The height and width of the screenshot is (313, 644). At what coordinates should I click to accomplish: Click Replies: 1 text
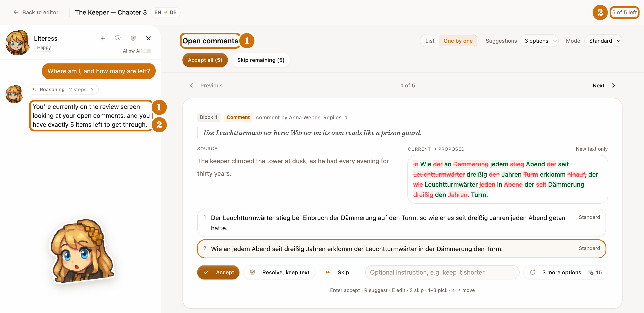(x=335, y=118)
